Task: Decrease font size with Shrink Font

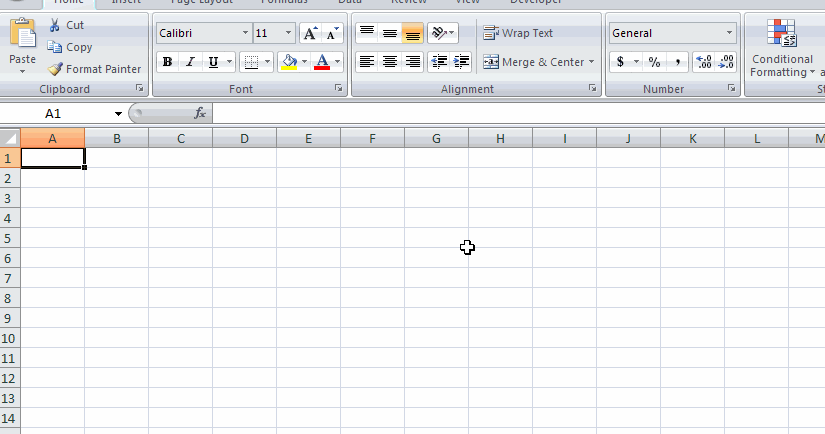Action: tap(332, 33)
